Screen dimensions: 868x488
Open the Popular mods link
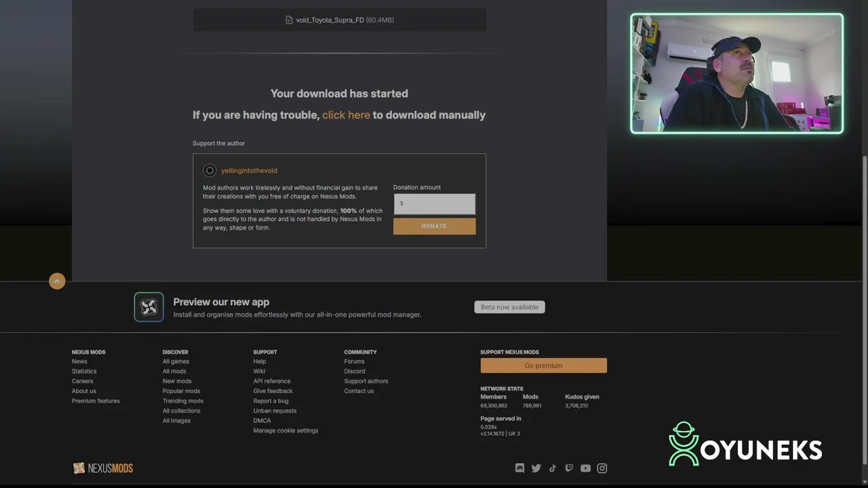click(181, 391)
